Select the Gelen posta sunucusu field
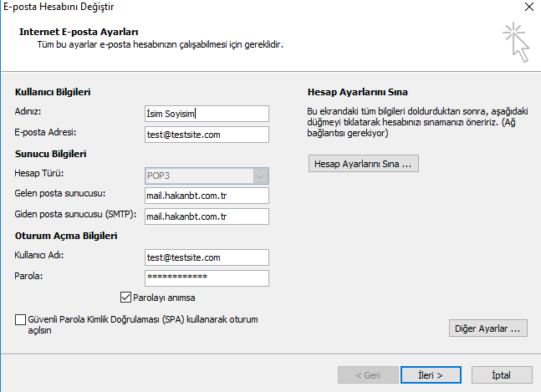The width and height of the screenshot is (541, 392). [207, 196]
